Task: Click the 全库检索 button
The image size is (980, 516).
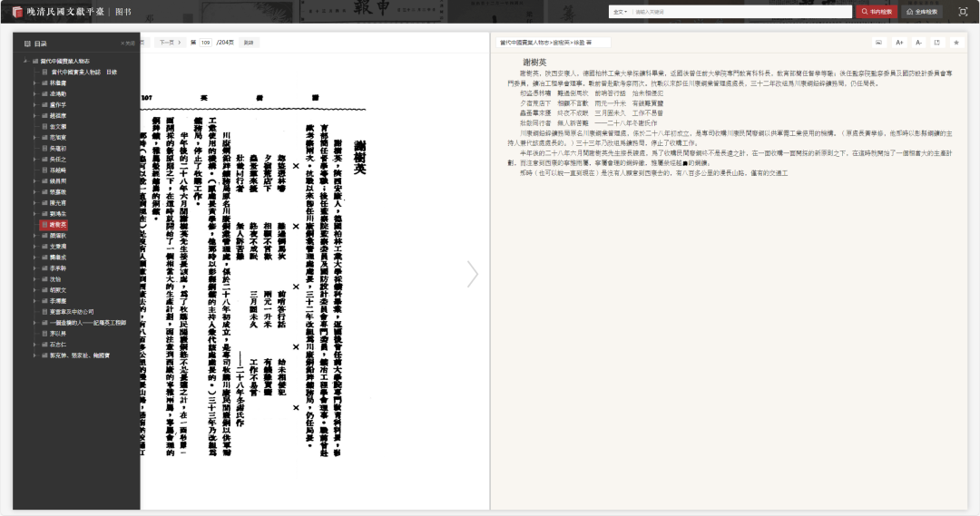Action: (924, 12)
